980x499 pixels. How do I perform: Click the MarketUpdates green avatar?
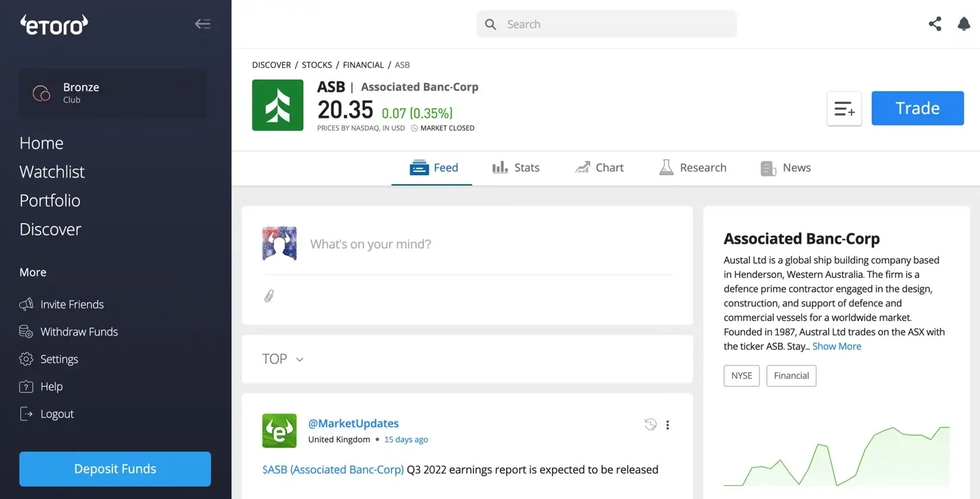coord(279,431)
